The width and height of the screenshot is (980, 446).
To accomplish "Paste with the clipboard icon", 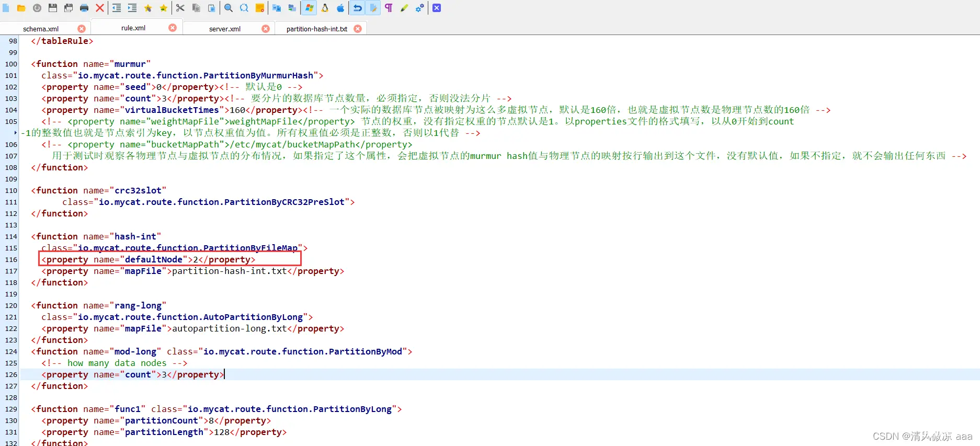I will point(212,8).
